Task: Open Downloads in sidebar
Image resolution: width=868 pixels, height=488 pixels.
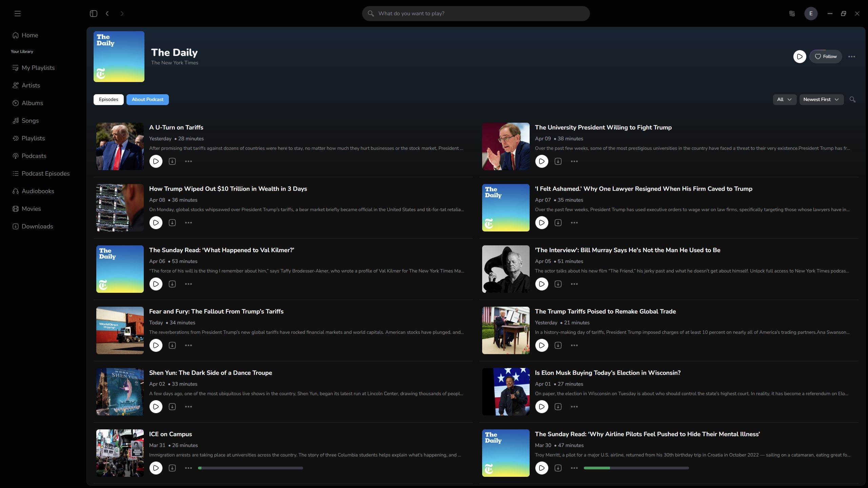Action: (x=33, y=226)
